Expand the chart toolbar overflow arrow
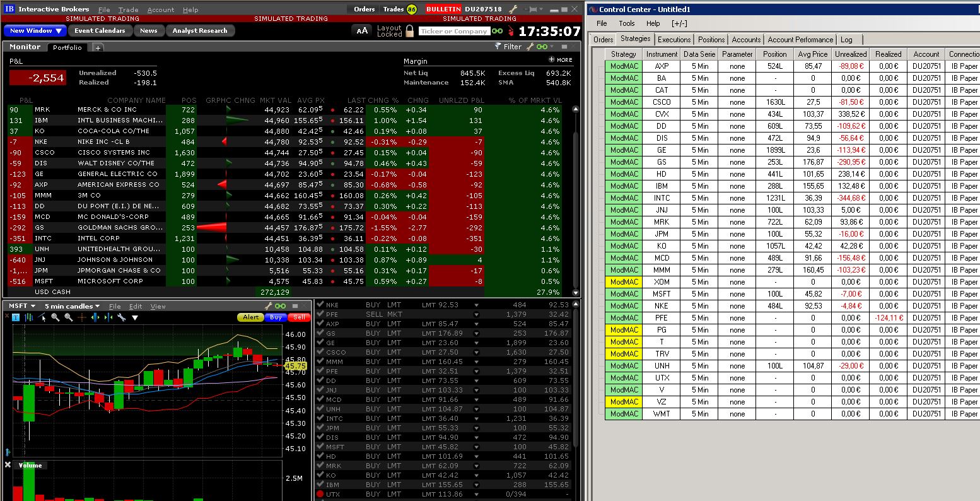 (x=134, y=317)
